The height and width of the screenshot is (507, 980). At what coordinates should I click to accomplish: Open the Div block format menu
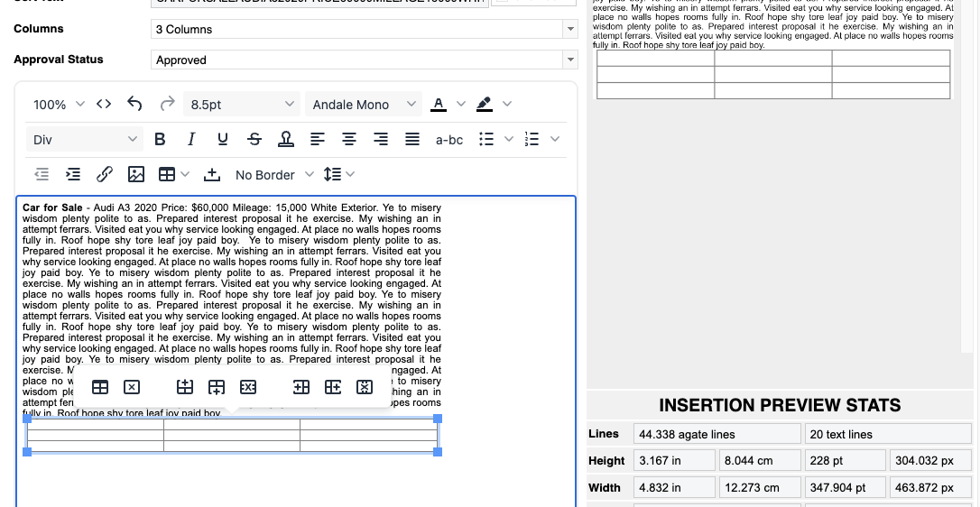click(x=86, y=139)
